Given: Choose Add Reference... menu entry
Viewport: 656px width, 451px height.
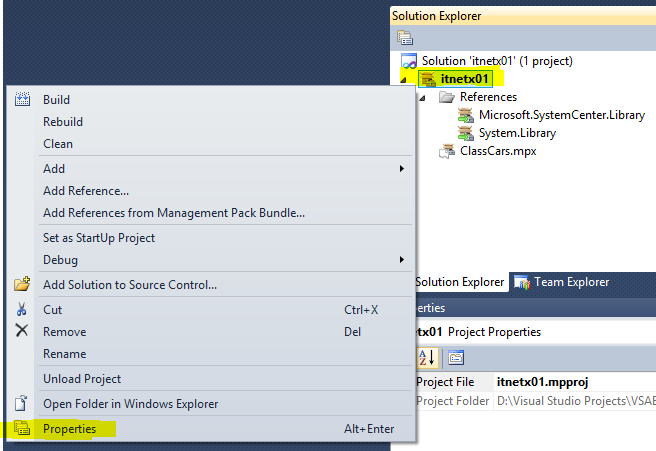Looking at the screenshot, I should (86, 191).
